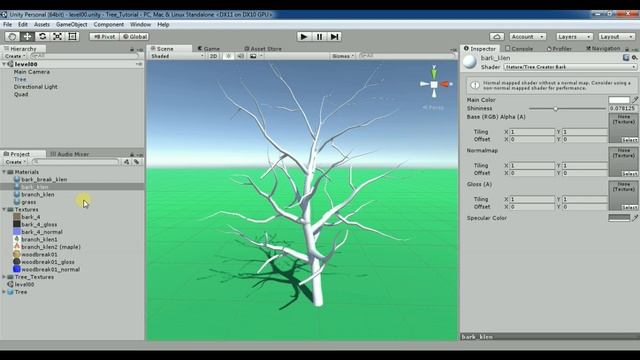Switch to the Game tab
640x360 pixels.
click(209, 49)
